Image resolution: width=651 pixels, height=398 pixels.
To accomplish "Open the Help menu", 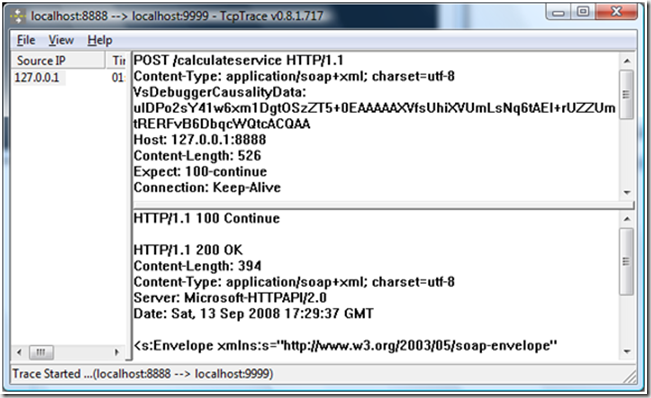I will [100, 40].
